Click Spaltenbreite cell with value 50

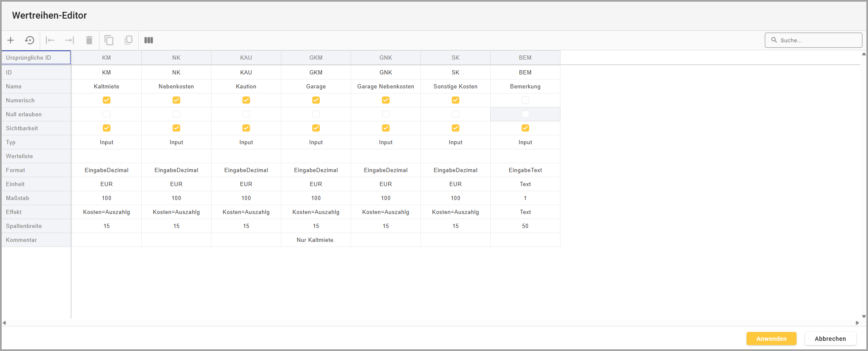tap(525, 226)
